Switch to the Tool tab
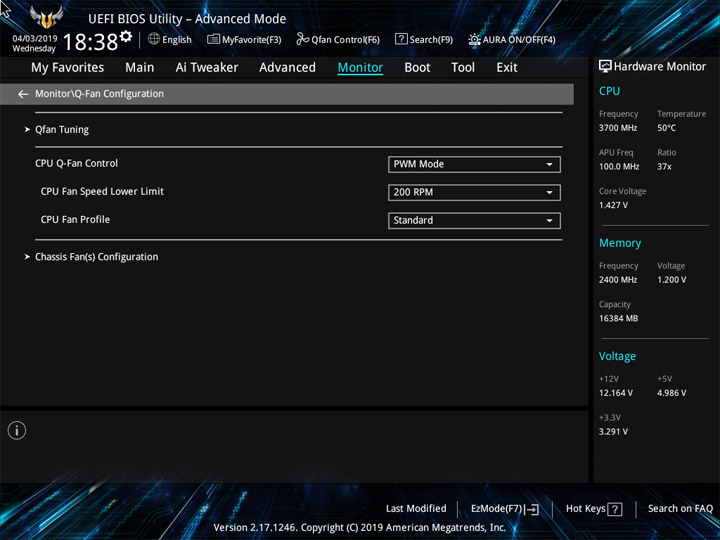Image resolution: width=720 pixels, height=540 pixels. click(463, 68)
